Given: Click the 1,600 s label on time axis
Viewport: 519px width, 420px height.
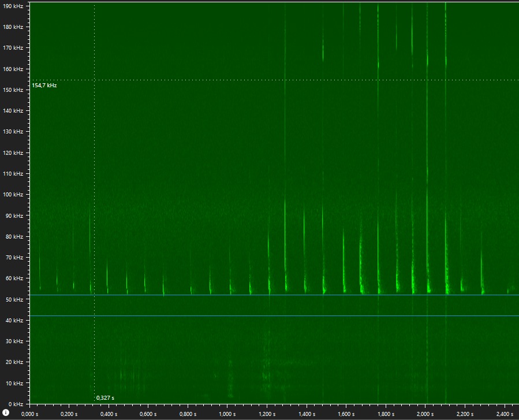Looking at the screenshot, I should click(345, 414).
